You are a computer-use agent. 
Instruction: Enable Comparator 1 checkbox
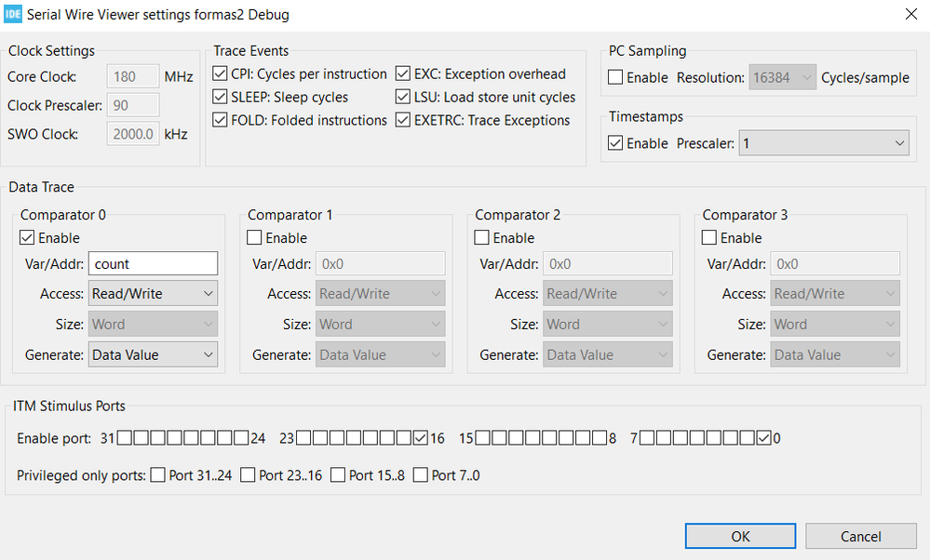[254, 238]
